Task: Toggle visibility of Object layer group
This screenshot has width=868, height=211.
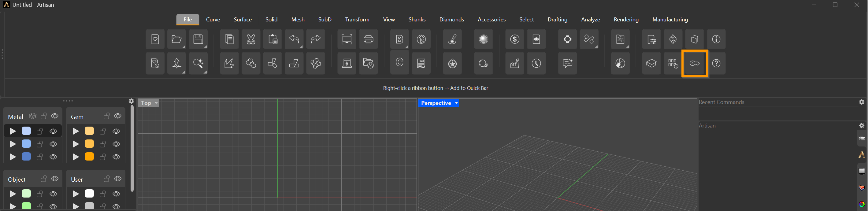Action: tap(55, 179)
